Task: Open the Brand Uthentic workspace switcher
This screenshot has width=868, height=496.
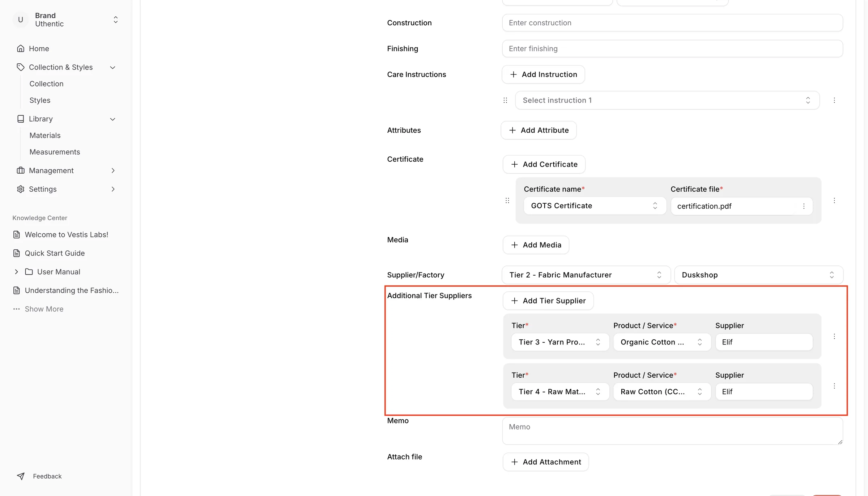Action: point(66,20)
